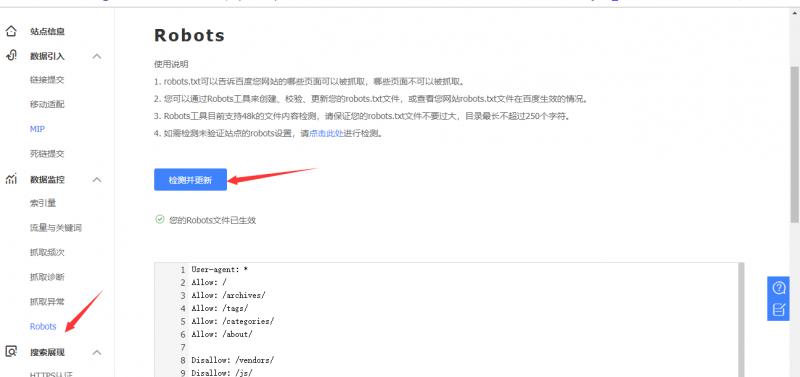This screenshot has height=377, width=800.
Task: Collapse the 搜索展现 section chevron
Action: click(x=97, y=352)
